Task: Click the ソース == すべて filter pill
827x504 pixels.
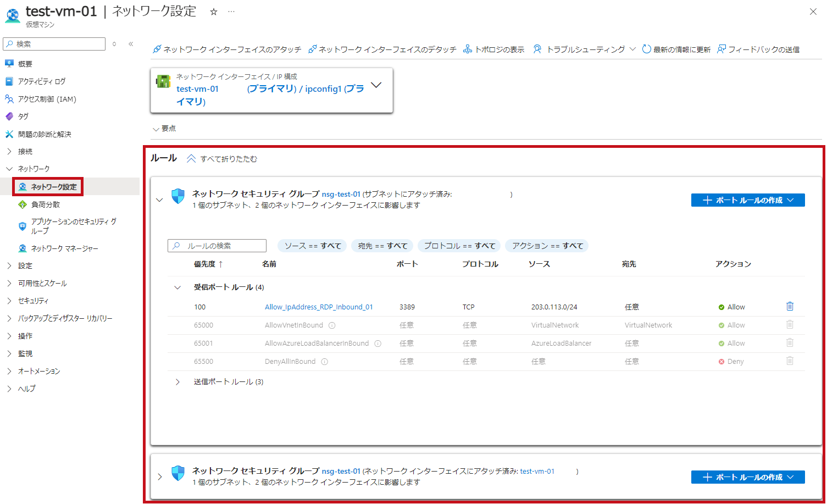Action: coord(312,246)
